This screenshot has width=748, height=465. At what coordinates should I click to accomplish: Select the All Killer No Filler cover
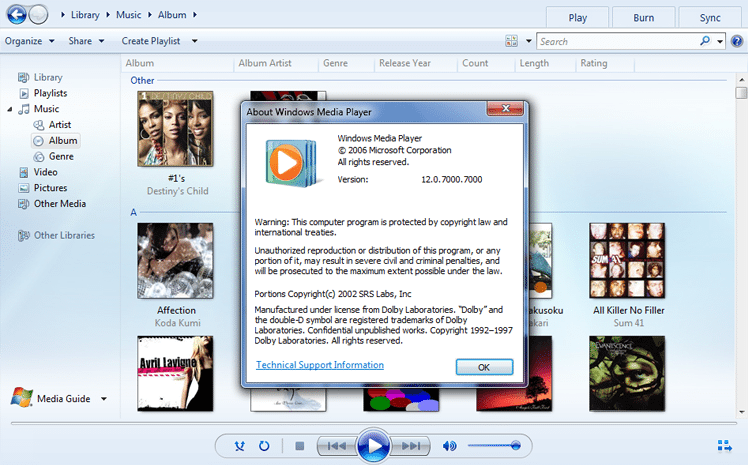coord(627,261)
